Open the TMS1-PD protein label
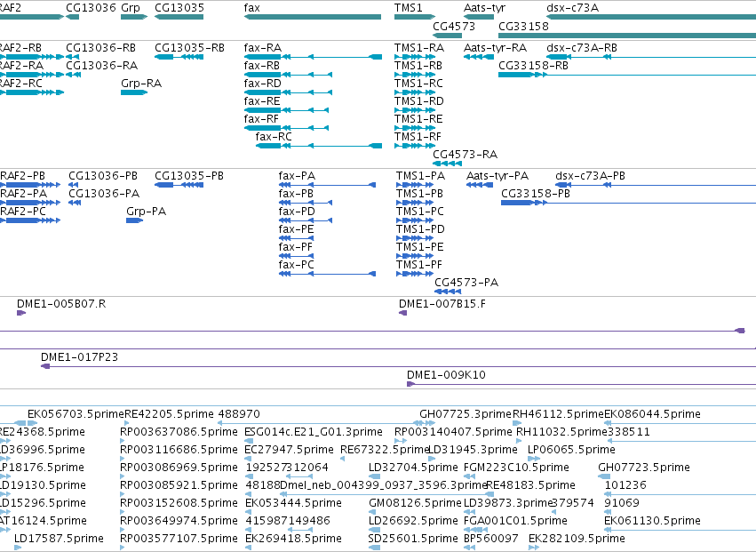The height and width of the screenshot is (552, 756). pyautogui.click(x=420, y=229)
